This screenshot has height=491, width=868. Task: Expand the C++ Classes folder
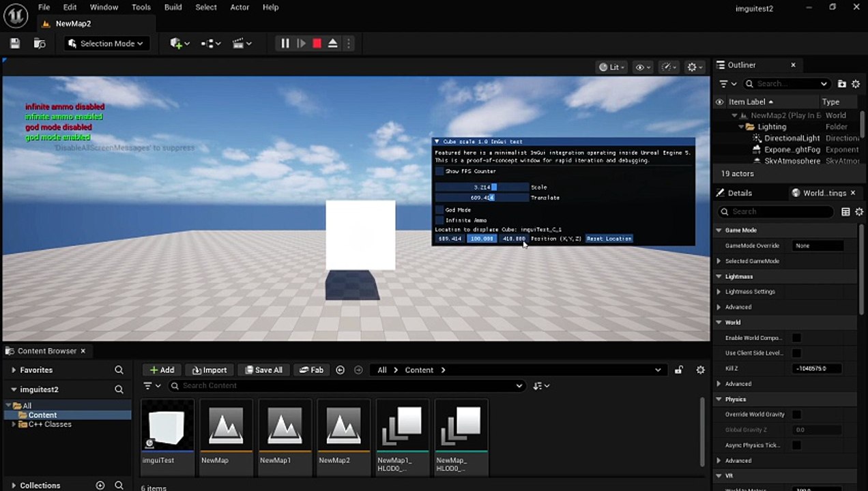tap(14, 424)
